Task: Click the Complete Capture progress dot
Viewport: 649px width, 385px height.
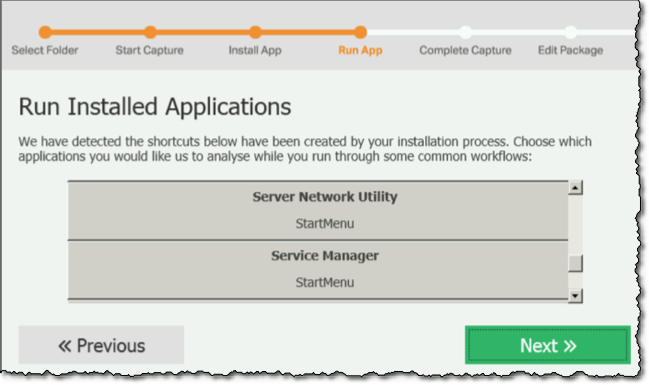Action: tap(466, 32)
